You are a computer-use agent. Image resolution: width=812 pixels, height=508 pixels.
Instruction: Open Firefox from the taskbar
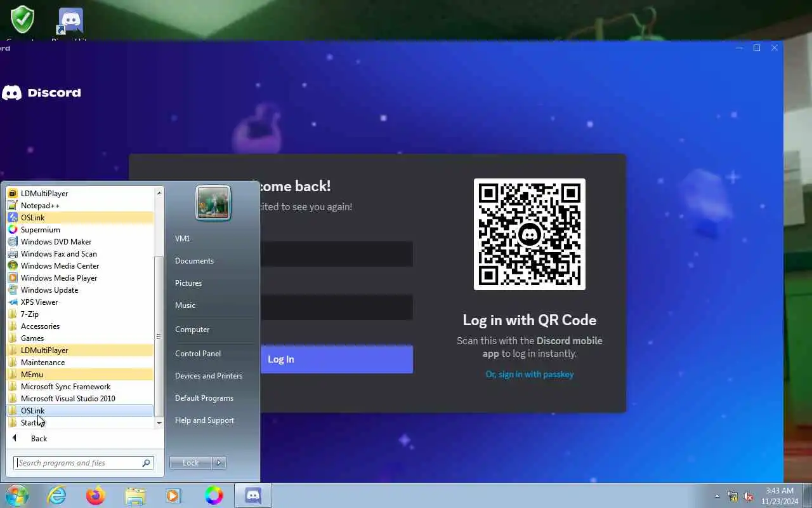point(96,495)
